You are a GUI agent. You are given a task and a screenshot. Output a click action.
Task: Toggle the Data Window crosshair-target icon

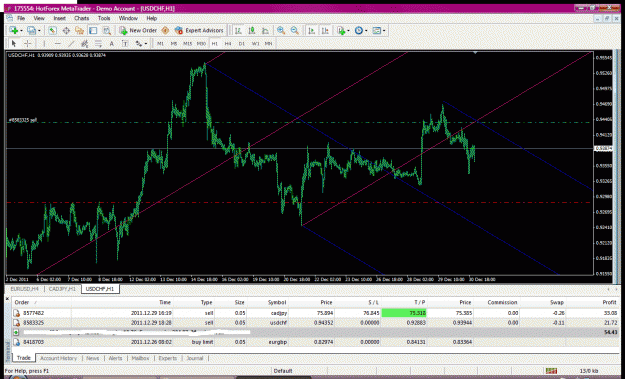pyautogui.click(x=66, y=30)
